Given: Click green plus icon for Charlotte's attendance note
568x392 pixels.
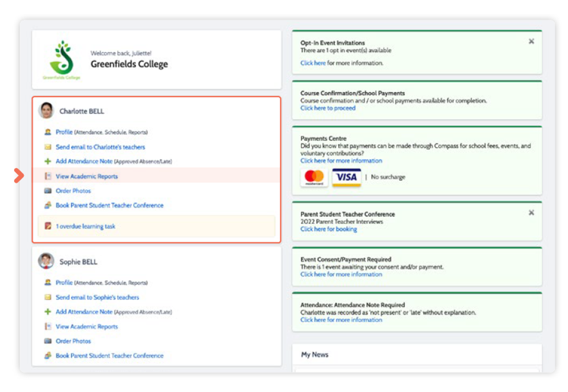Looking at the screenshot, I should pos(47,161).
